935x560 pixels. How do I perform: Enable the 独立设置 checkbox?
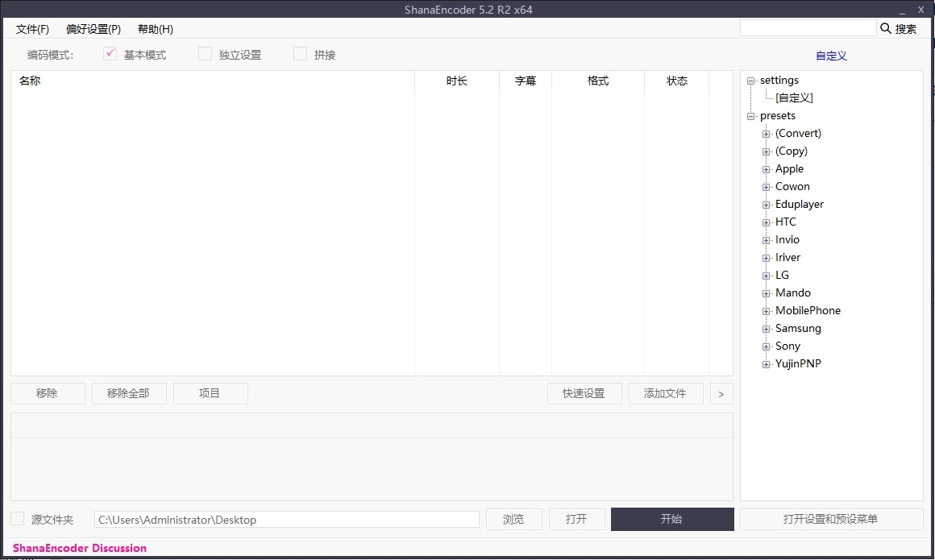coord(205,53)
